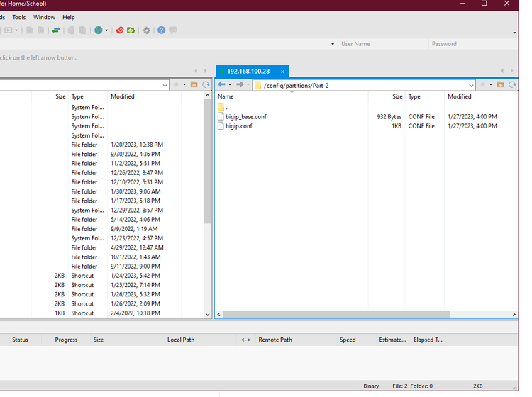Click the remote pane back arrow

tap(222, 84)
